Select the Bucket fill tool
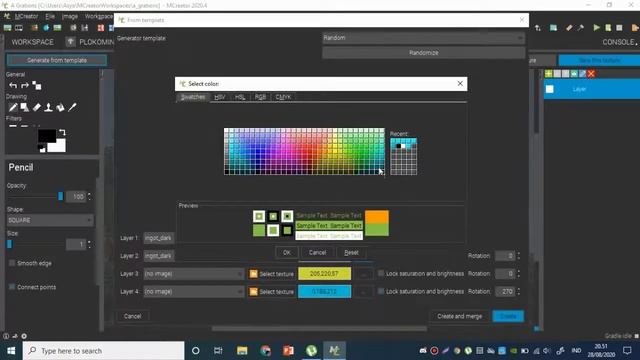The width and height of the screenshot is (640, 360). (60, 107)
